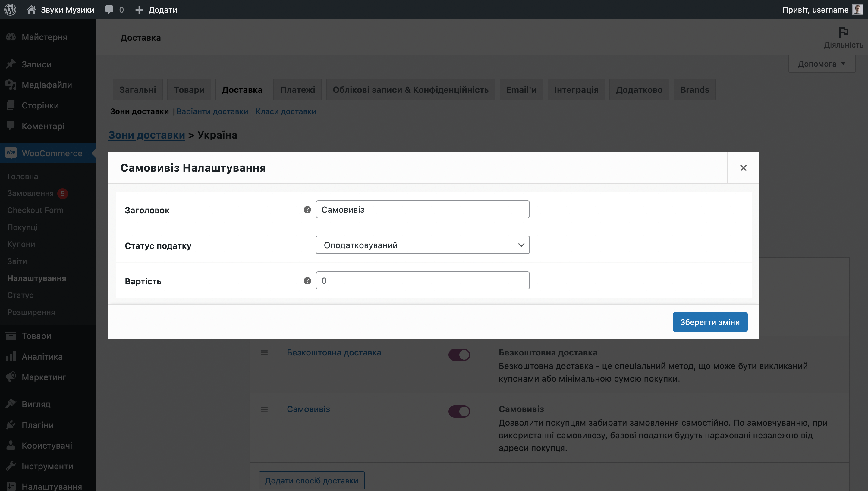Click the Медіафайли media icon

coord(11,85)
